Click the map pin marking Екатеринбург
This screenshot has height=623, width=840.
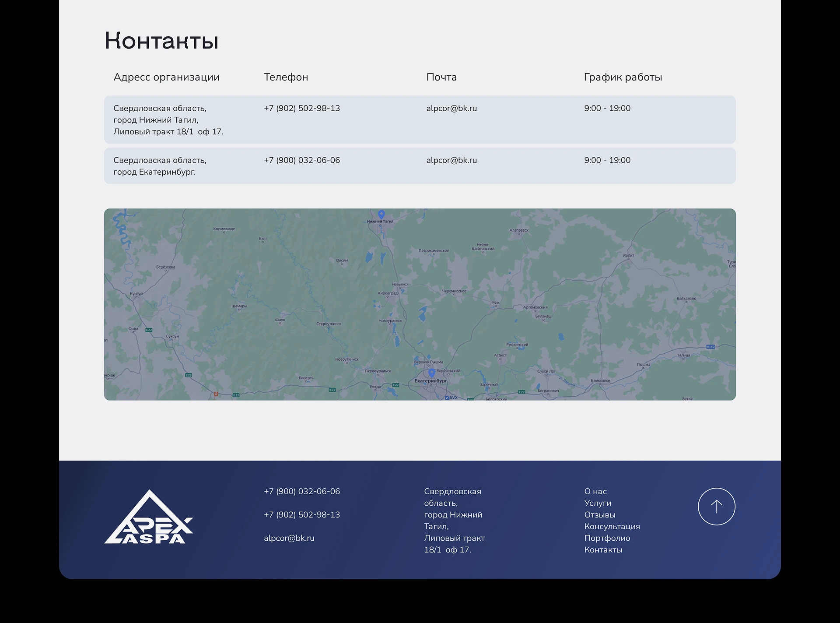coord(432,373)
